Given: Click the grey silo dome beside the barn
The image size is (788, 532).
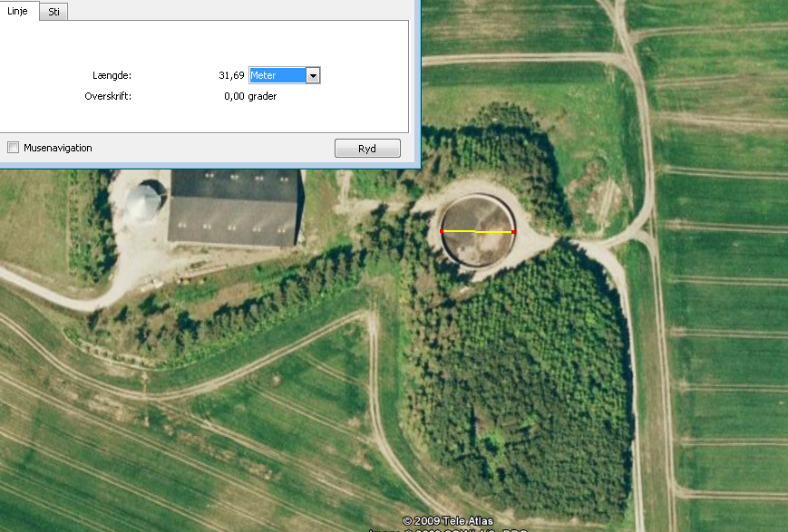Looking at the screenshot, I should coord(145,202).
